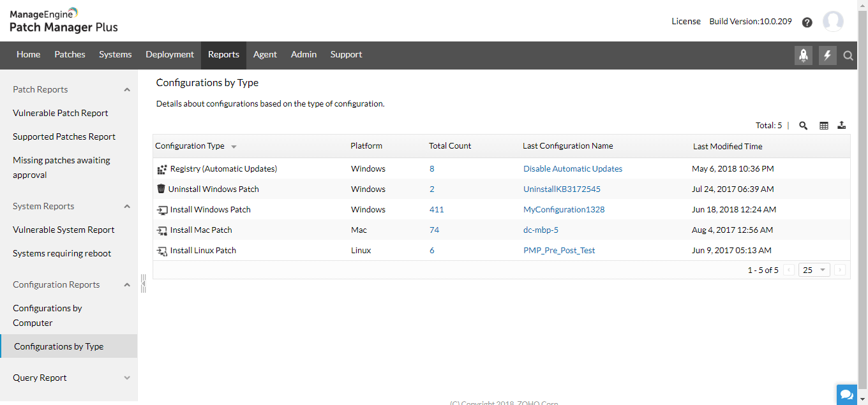Click the lightning bolt quick links icon
The image size is (868, 405).
click(x=828, y=55)
